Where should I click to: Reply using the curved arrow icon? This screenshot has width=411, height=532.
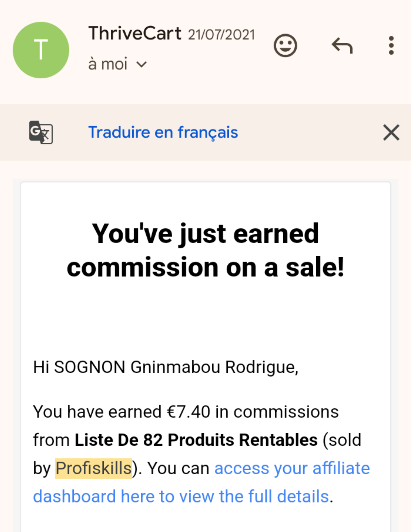342,45
